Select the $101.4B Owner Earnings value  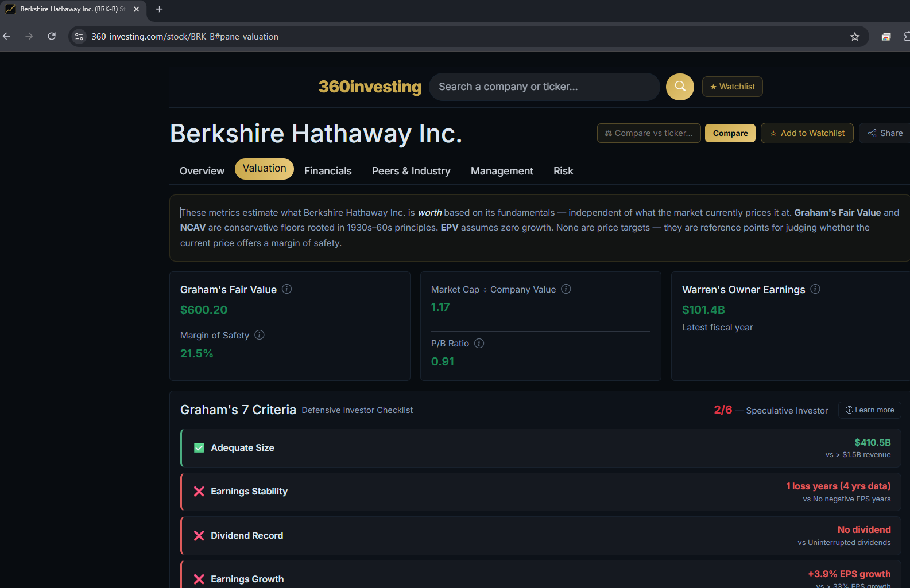tap(703, 310)
